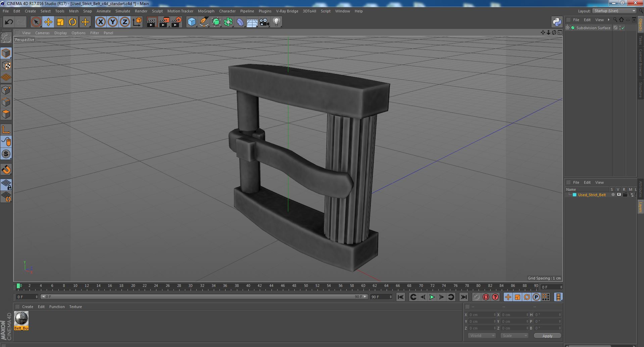Viewport: 644px width, 347px height.
Task: Open the V-Ray Bridge menu
Action: (x=287, y=11)
